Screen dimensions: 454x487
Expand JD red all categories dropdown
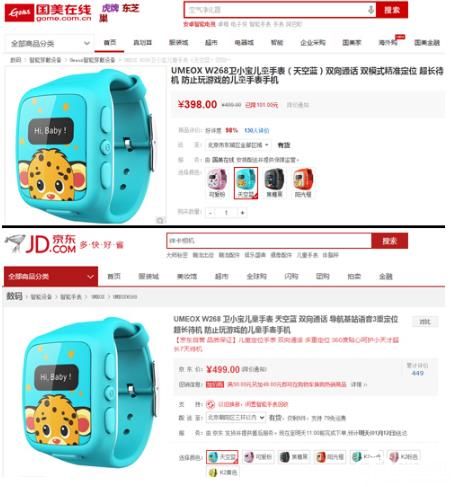point(51,276)
